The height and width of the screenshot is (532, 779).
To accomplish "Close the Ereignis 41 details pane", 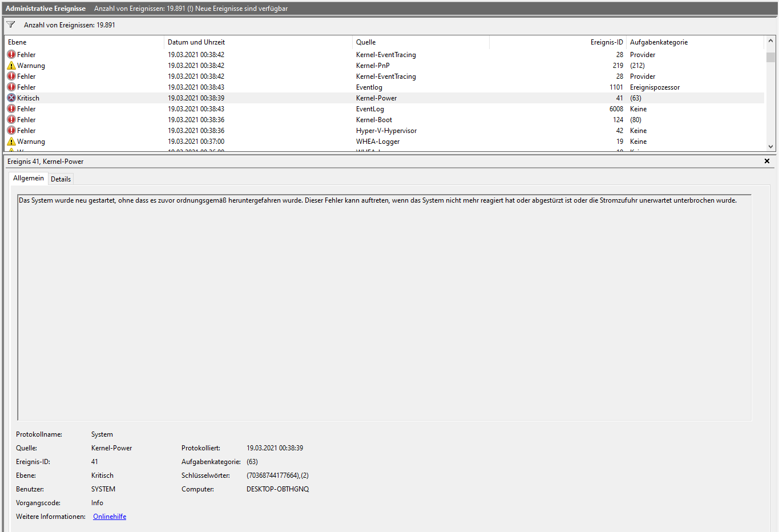I will [x=767, y=161].
